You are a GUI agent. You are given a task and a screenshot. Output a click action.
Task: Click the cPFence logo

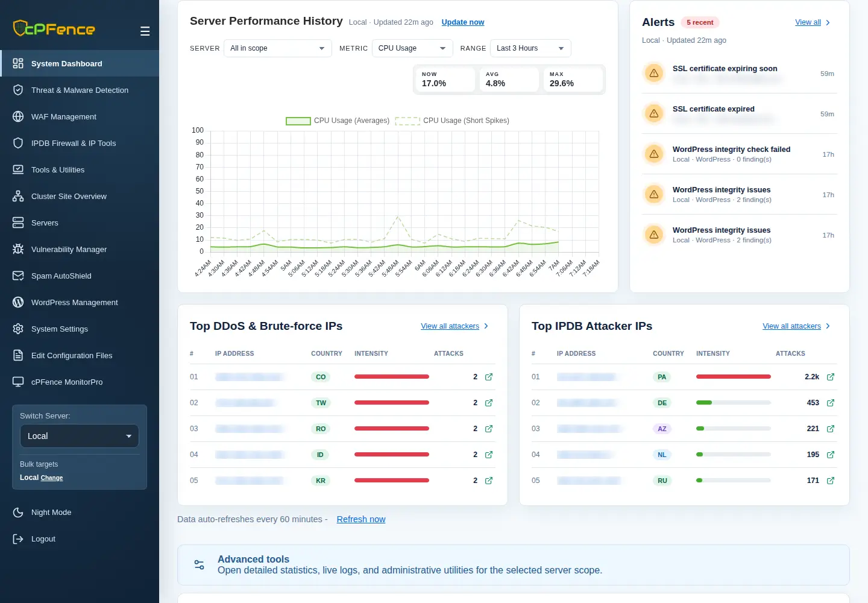pos(54,28)
